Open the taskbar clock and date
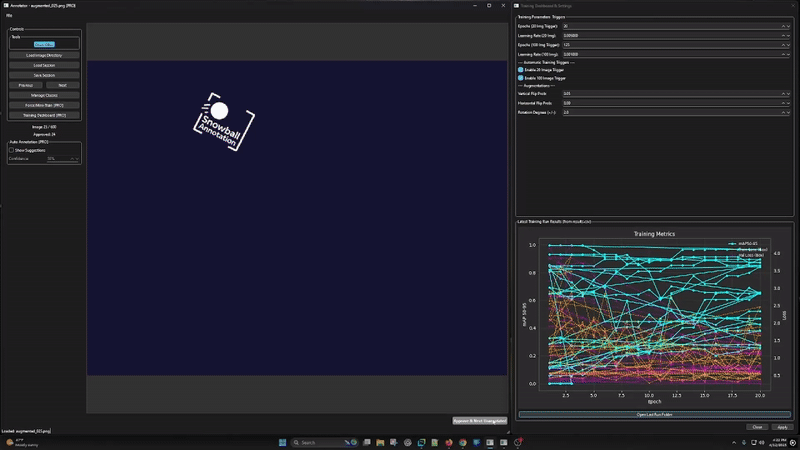Viewport: 800px width, 450px height. tap(779, 442)
